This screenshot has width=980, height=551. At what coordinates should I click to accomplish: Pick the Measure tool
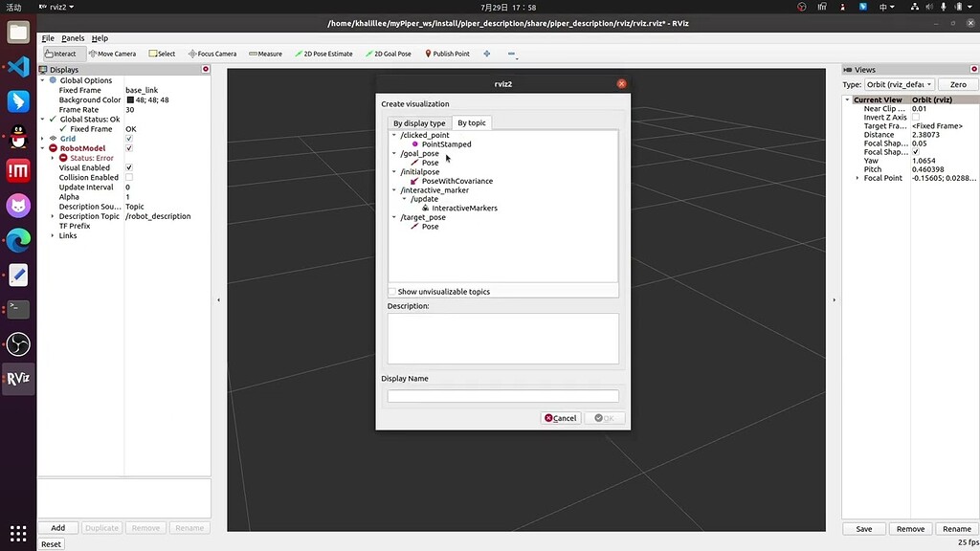[265, 53]
